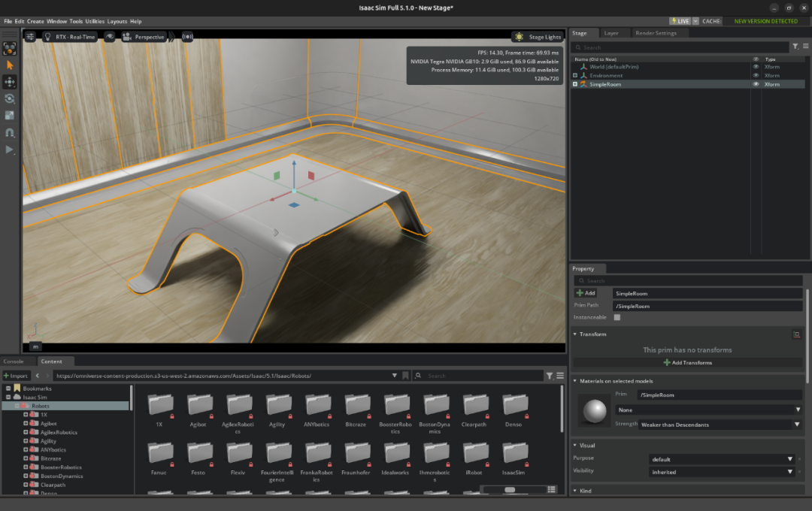The width and height of the screenshot is (812, 511).
Task: Open the Stage filter funnel icon
Action: (795, 47)
